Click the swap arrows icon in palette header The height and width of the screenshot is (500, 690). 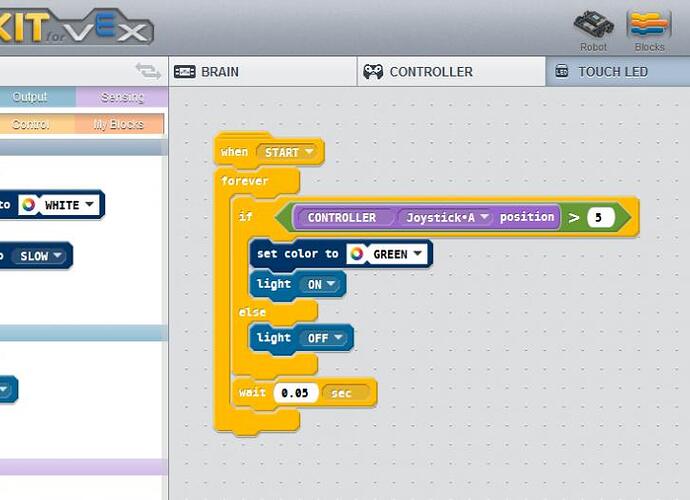[x=148, y=71]
